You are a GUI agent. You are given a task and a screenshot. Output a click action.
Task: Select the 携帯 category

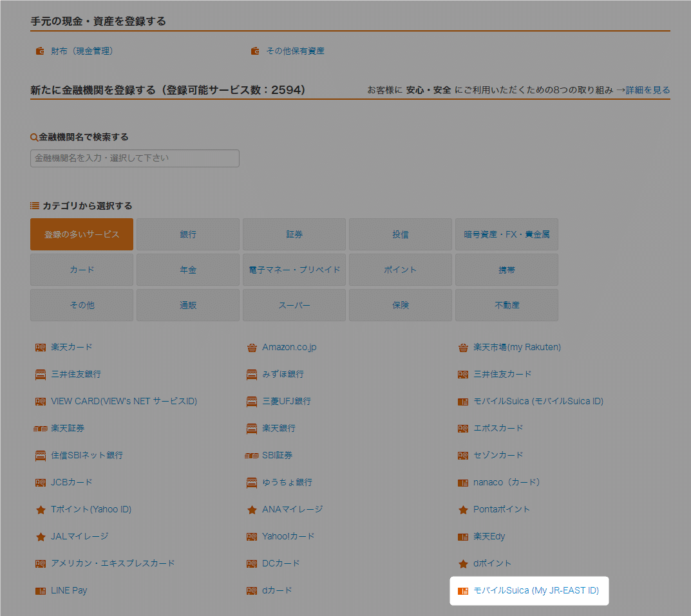pyautogui.click(x=506, y=270)
